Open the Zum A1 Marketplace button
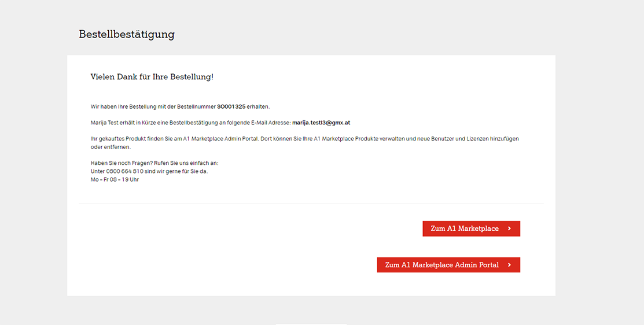This screenshot has height=325, width=644. click(x=471, y=228)
